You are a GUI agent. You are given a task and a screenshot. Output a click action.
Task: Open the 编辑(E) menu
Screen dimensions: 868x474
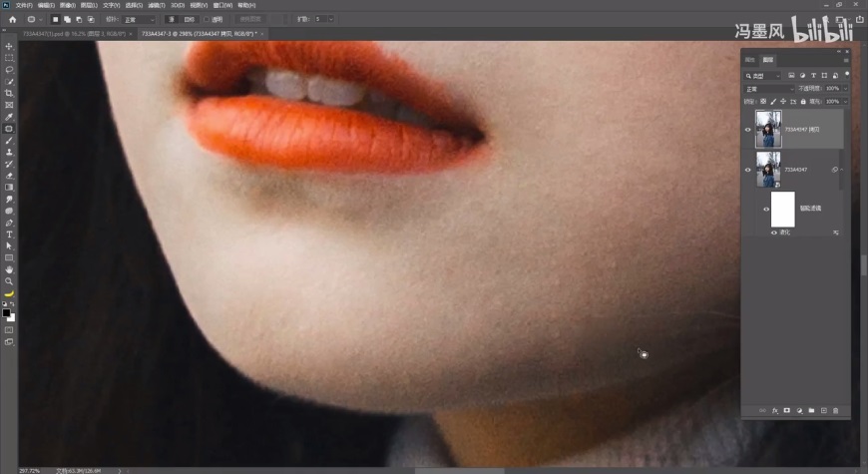(x=46, y=5)
